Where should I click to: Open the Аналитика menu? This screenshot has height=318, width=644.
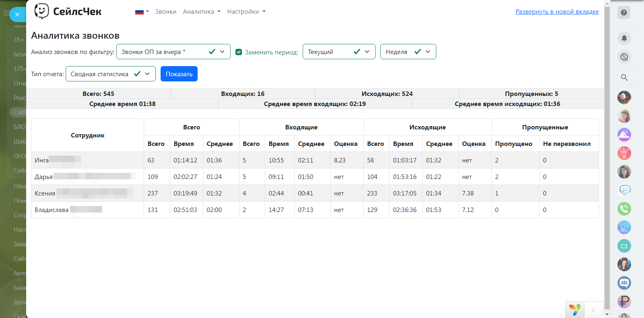click(202, 12)
